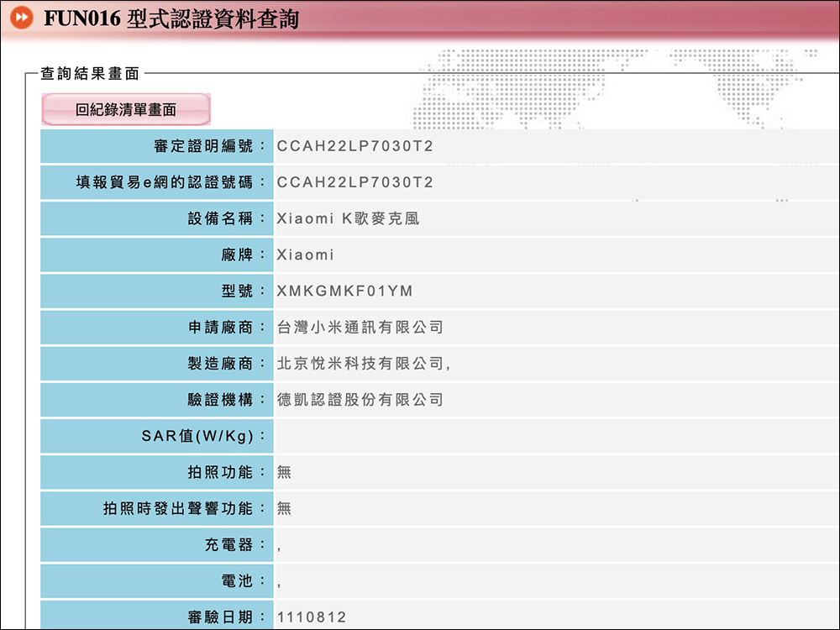Click the 審定證明編號 label cell
Image resolution: width=840 pixels, height=630 pixels.
point(157,146)
